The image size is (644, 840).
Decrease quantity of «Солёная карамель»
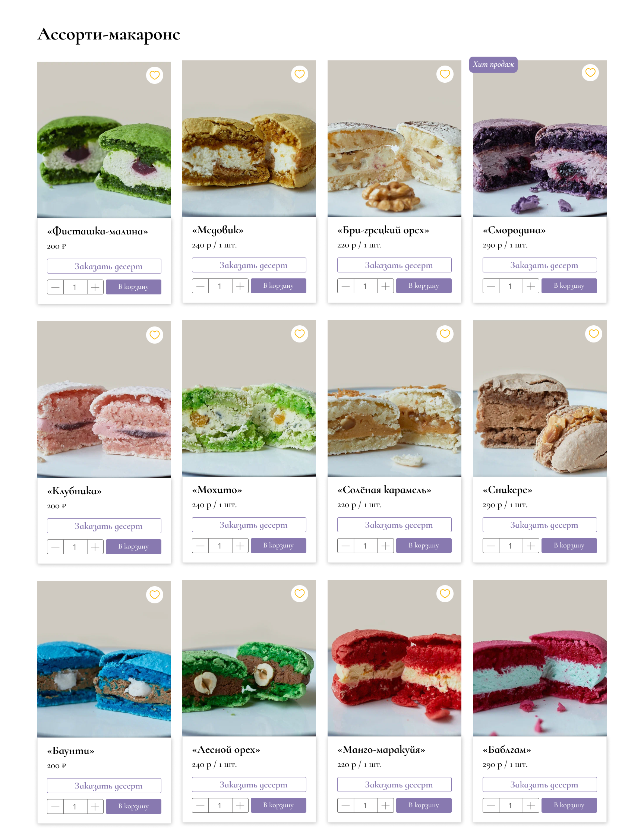[345, 545]
